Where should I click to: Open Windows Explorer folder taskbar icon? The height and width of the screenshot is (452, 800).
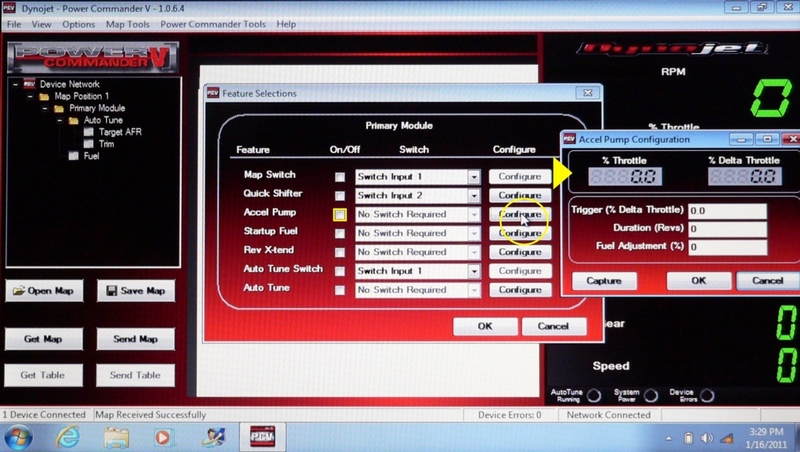click(x=116, y=436)
